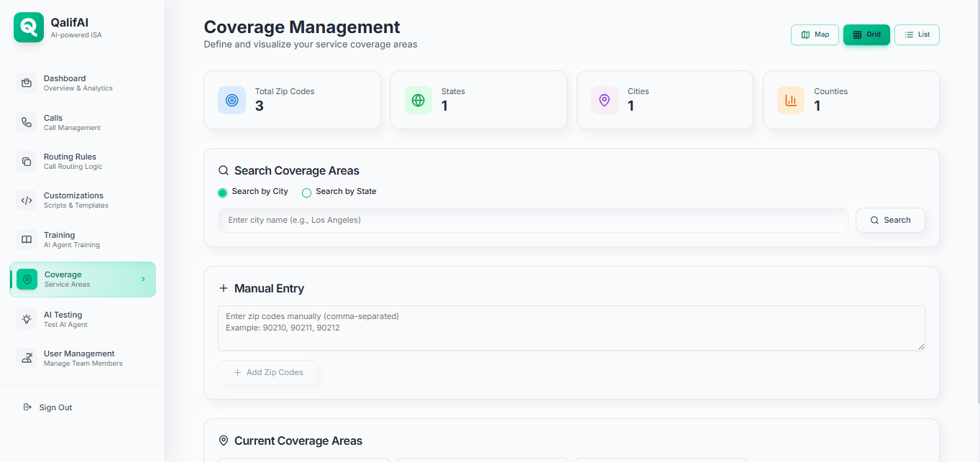Open Dashboard Overview & Analytics
The height and width of the screenshot is (462, 980).
coord(83,83)
